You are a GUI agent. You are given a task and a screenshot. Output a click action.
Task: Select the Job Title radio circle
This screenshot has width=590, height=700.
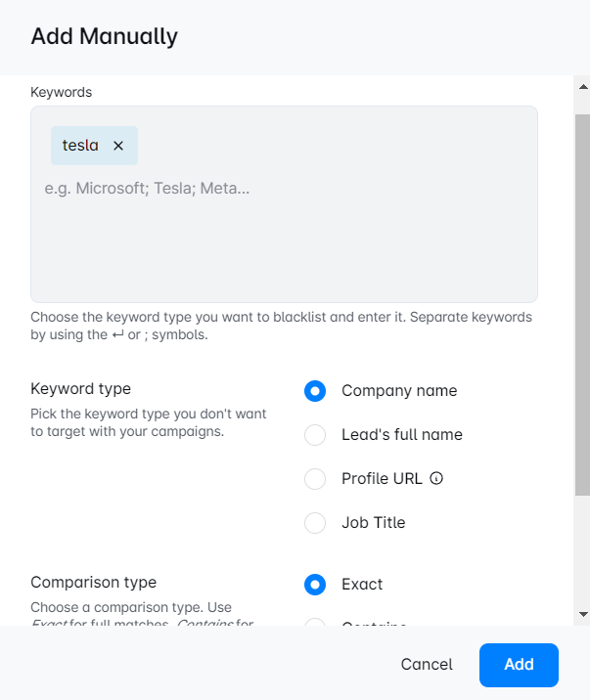click(x=315, y=523)
